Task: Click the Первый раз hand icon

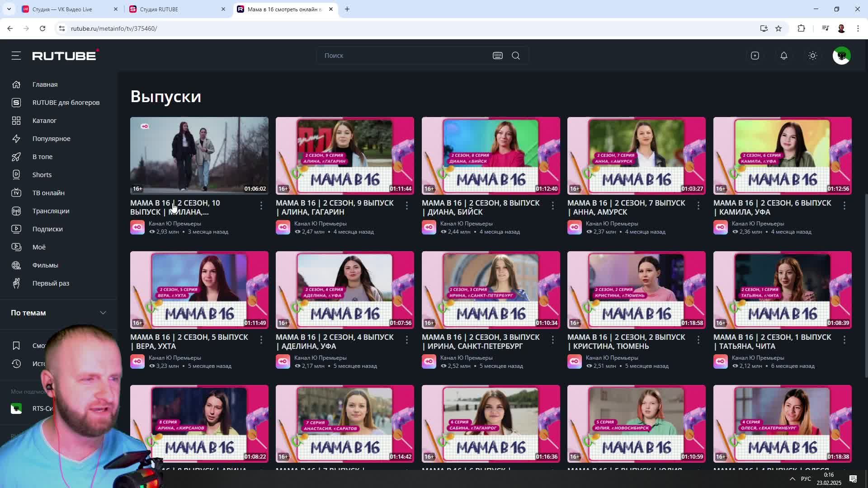Action: click(x=16, y=283)
